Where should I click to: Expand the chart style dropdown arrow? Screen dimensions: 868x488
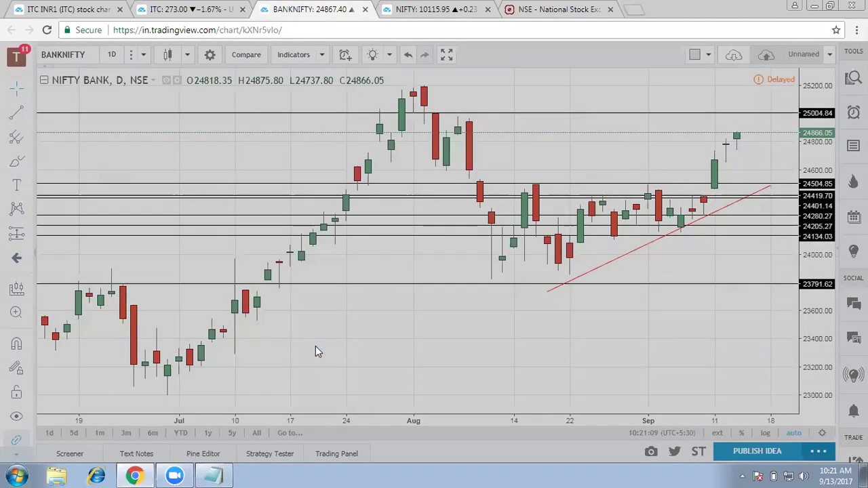pyautogui.click(x=187, y=55)
